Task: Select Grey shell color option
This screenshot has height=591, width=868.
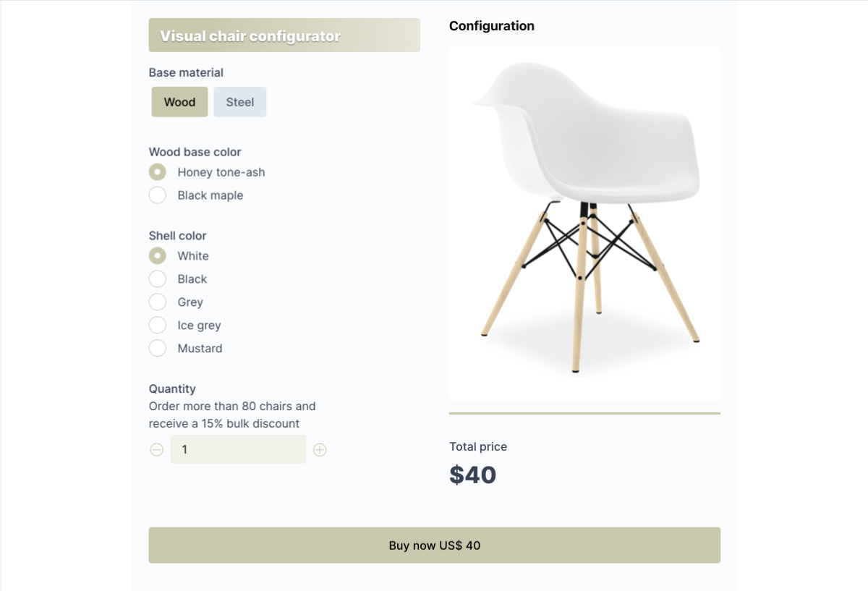Action: 158,302
